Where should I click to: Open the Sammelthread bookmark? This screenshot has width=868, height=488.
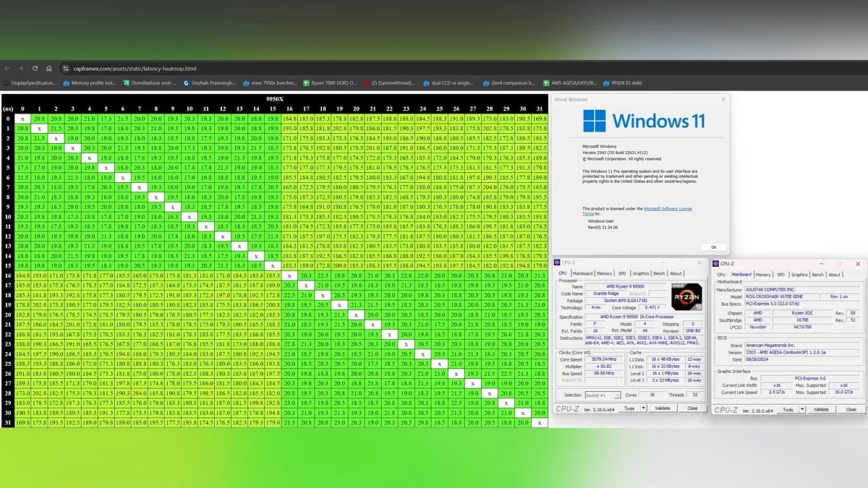click(x=390, y=82)
